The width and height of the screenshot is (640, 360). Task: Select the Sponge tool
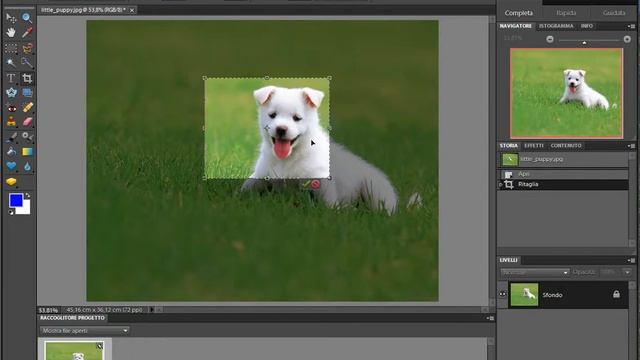point(11,181)
